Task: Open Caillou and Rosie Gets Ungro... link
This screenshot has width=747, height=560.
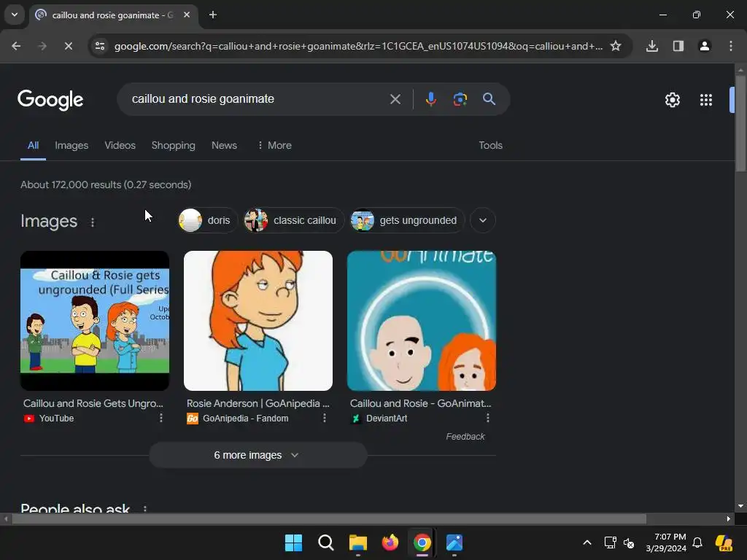Action: [x=93, y=403]
